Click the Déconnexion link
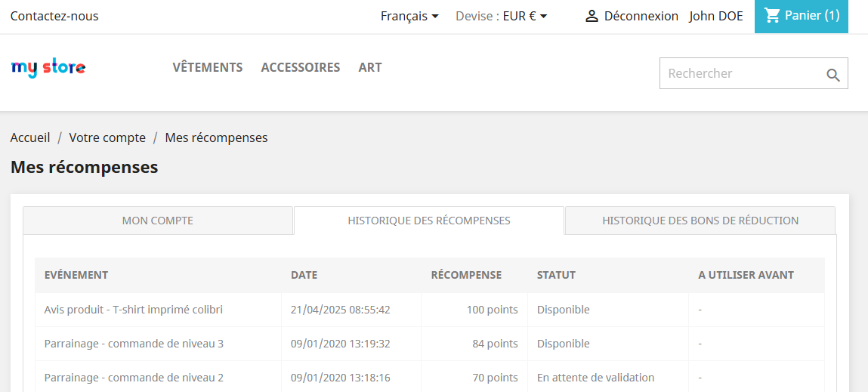This screenshot has height=392, width=868. (x=641, y=16)
